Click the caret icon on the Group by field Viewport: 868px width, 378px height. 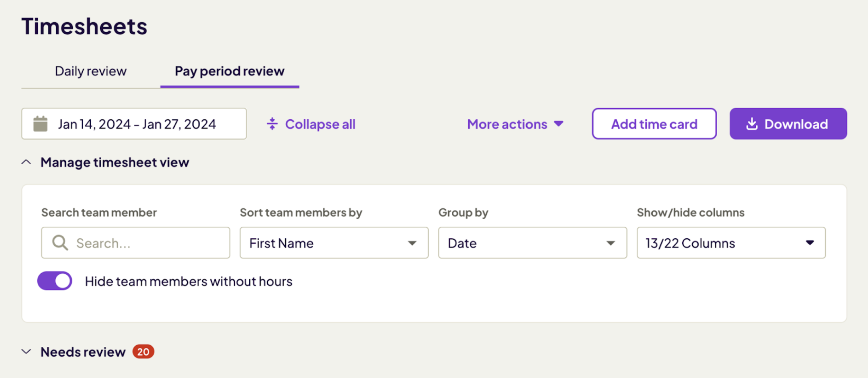pyautogui.click(x=611, y=242)
